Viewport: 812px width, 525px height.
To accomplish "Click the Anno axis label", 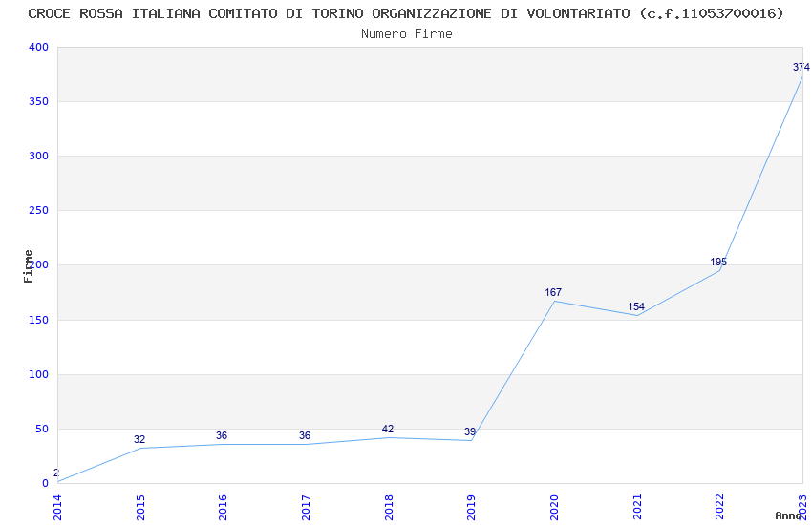I will 788,515.
